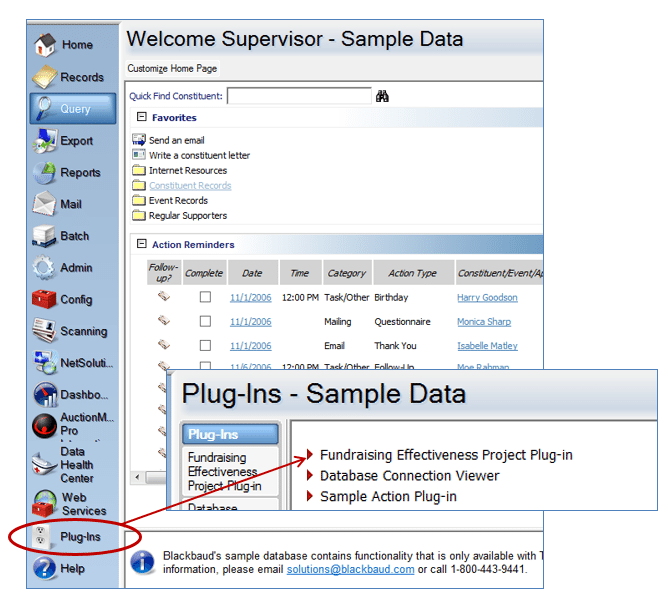Open Harry Goodson constituent link
Image resolution: width=668 pixels, height=599 pixels.
(x=487, y=297)
